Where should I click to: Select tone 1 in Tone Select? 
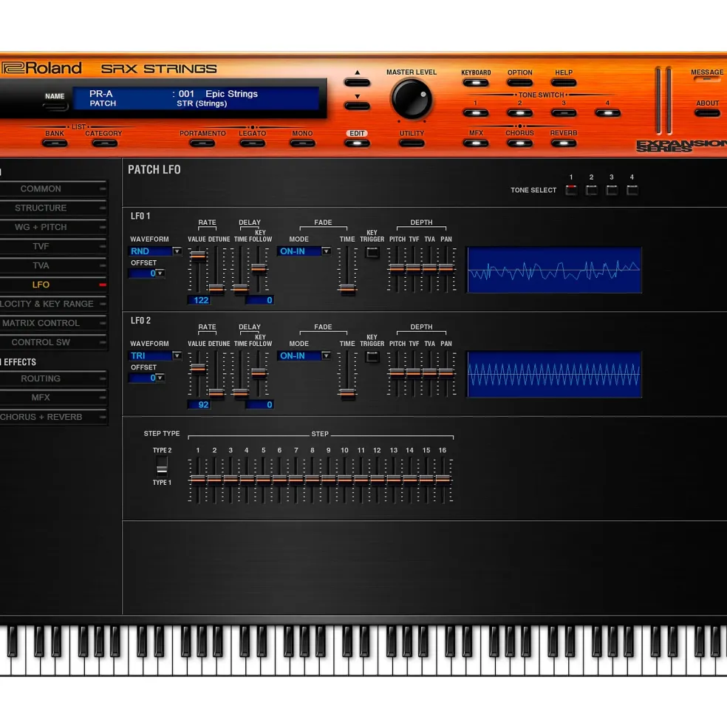(571, 190)
